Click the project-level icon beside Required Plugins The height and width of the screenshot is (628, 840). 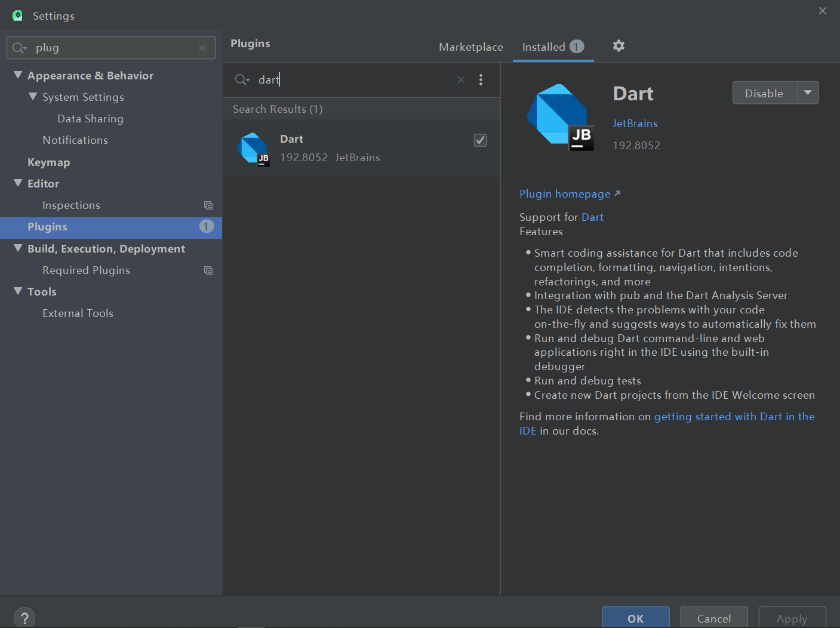[x=208, y=270]
